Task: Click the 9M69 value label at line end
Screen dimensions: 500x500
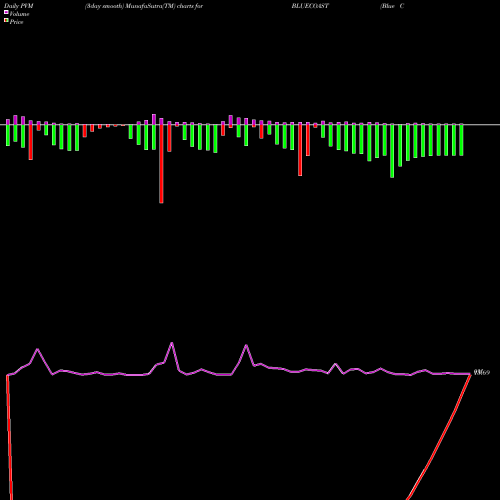Action: [x=482, y=372]
